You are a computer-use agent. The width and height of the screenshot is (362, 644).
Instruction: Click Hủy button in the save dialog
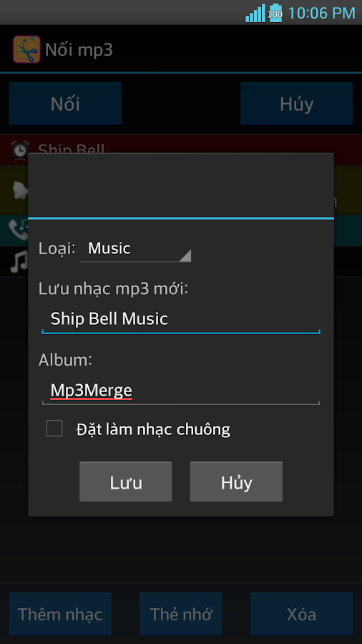pos(236,482)
